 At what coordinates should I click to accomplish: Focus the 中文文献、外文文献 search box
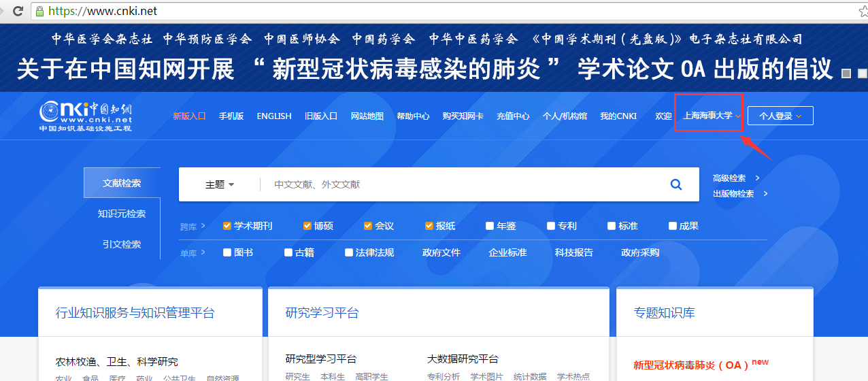coord(463,184)
